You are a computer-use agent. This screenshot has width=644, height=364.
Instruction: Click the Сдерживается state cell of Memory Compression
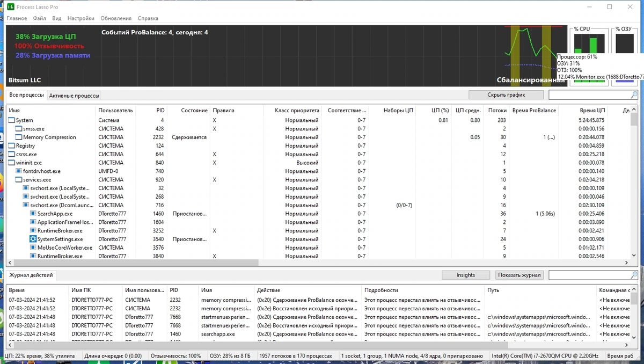point(189,137)
